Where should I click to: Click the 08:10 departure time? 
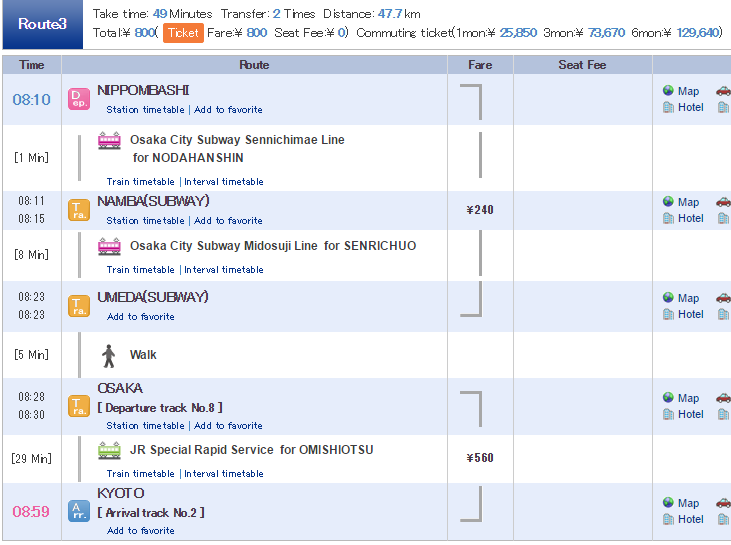(x=31, y=100)
